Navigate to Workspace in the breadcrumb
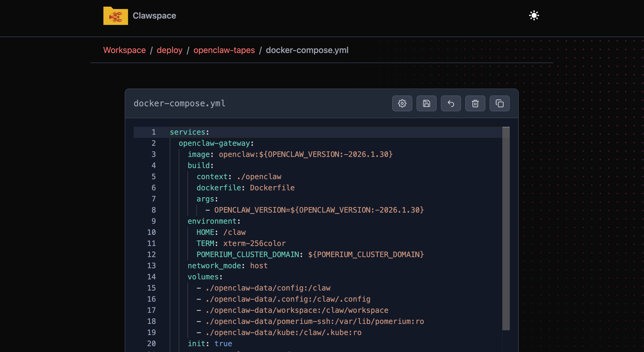This screenshot has height=352, width=644. (124, 50)
